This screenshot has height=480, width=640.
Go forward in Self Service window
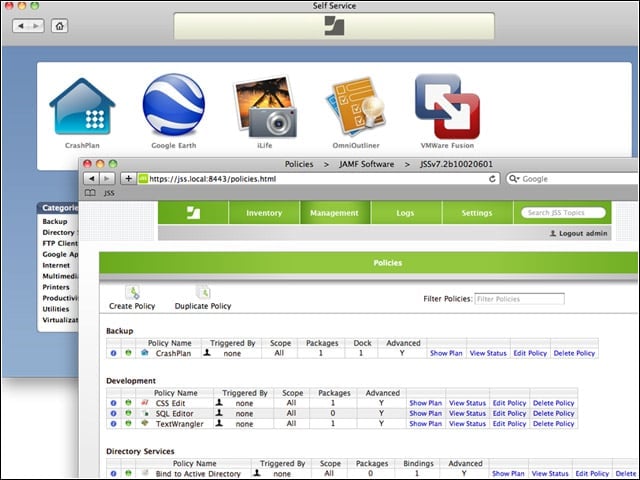click(36, 26)
